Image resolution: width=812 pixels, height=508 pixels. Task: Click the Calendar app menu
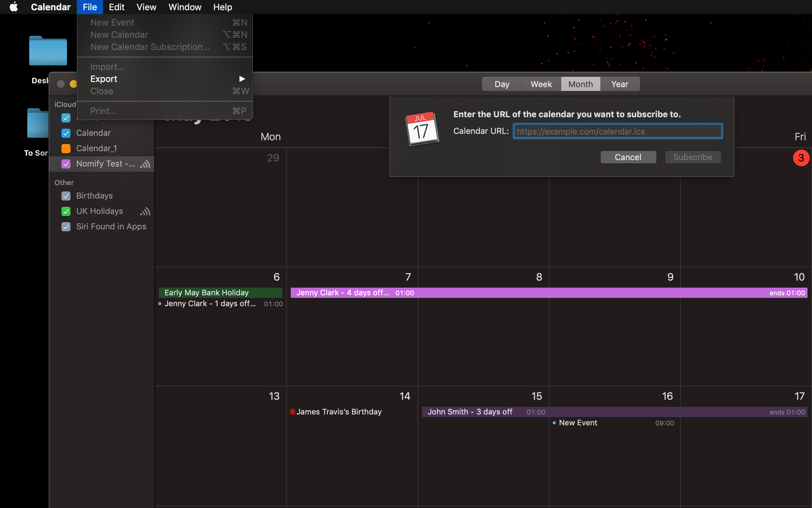(x=51, y=7)
